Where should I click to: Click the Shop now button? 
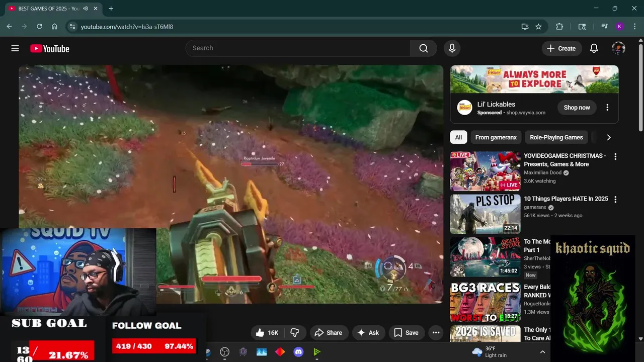point(577,108)
